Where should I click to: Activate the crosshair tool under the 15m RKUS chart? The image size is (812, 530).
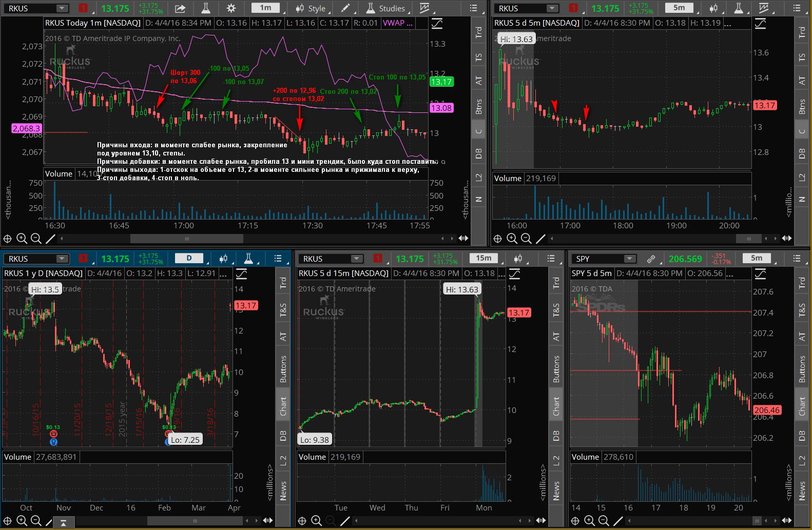[x=302, y=521]
